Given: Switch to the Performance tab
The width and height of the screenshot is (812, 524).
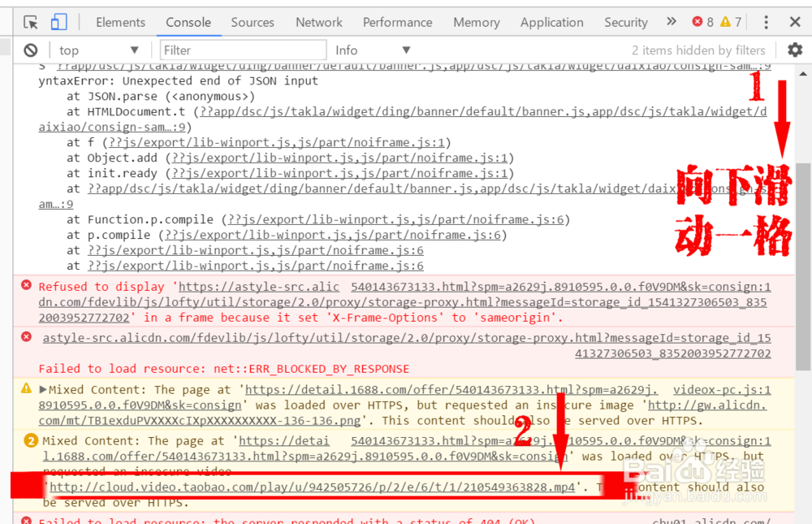Looking at the screenshot, I should [x=398, y=22].
